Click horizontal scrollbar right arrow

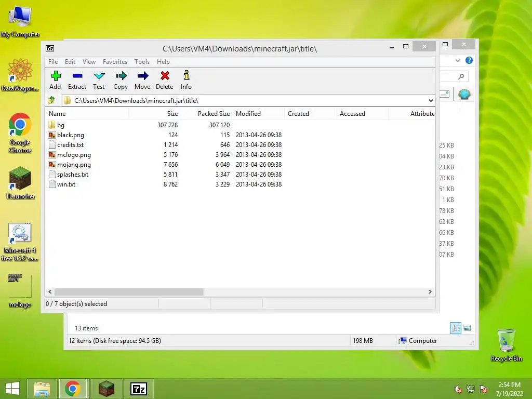tap(430, 292)
